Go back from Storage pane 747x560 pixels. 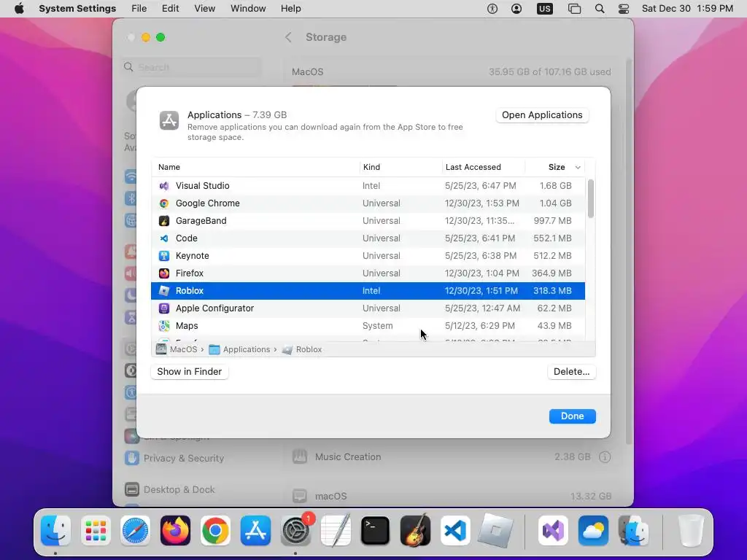point(288,37)
